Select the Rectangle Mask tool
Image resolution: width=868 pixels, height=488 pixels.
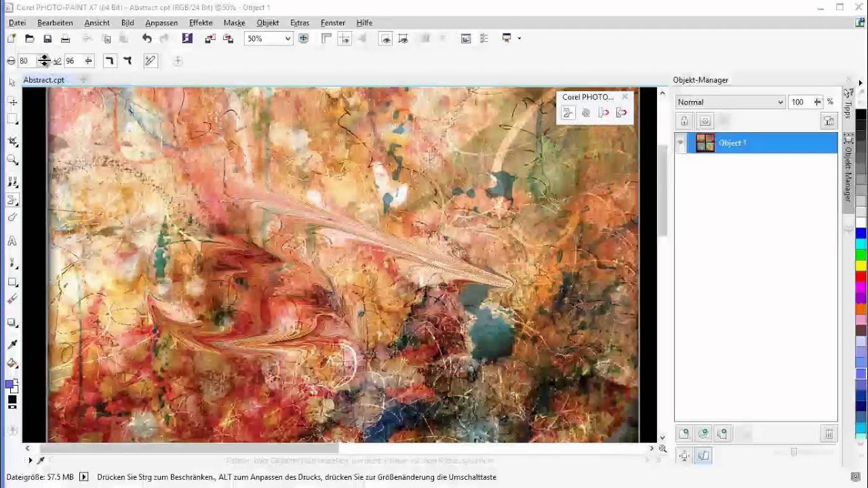point(12,119)
